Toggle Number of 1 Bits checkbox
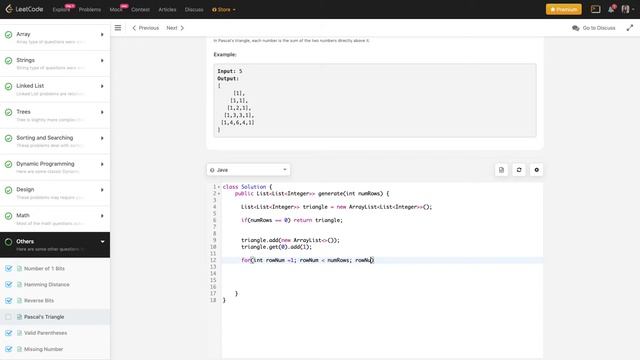Image resolution: width=640 pixels, height=360 pixels. (x=8, y=268)
